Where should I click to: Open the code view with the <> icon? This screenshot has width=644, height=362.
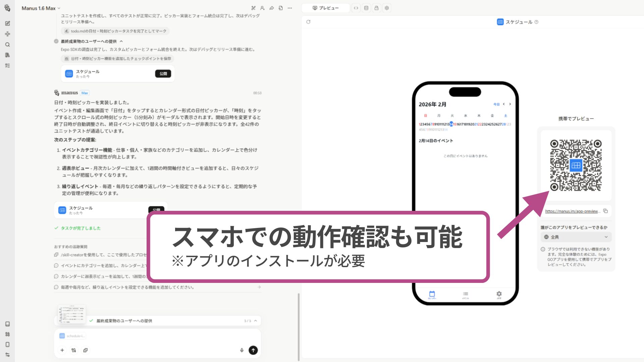pyautogui.click(x=356, y=8)
